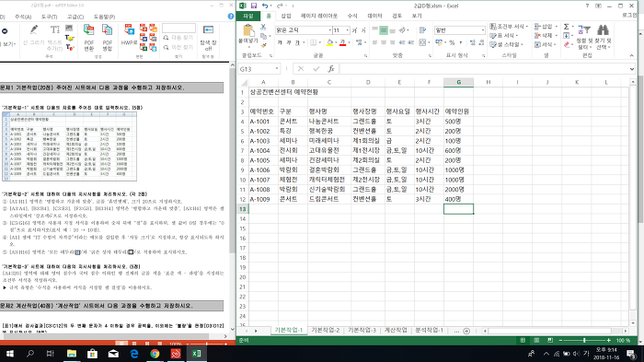The height and width of the screenshot is (362, 644).
Task: Toggle middle vertical alignment (highlighted green)
Action: click(x=384, y=30)
